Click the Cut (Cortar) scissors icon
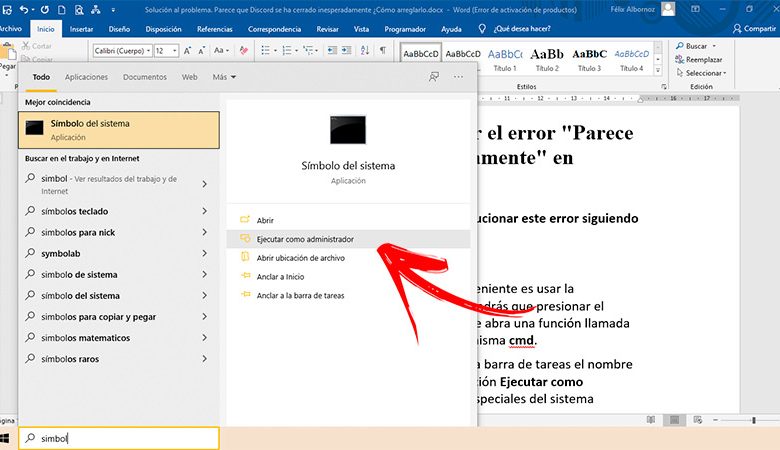This screenshot has height=450, width=780. pyautogui.click(x=26, y=46)
